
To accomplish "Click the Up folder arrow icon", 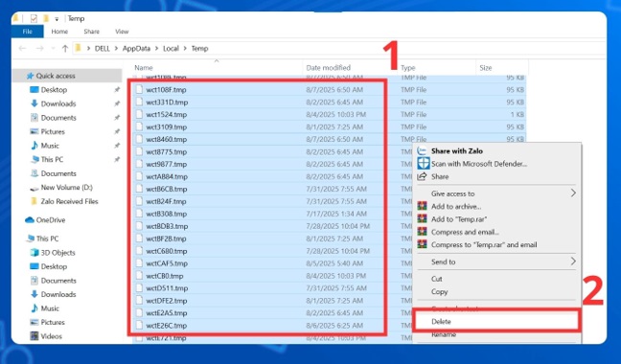I will 65,48.
